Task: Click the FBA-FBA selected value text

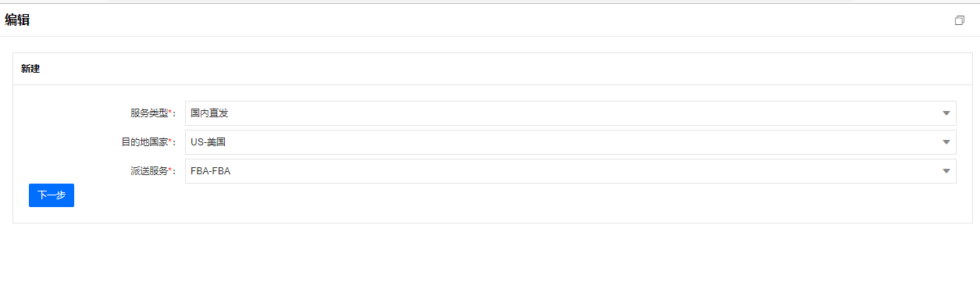Action: (x=210, y=171)
